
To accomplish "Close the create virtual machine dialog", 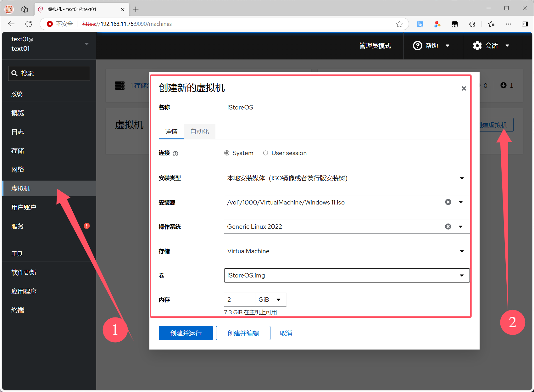I will click(464, 88).
